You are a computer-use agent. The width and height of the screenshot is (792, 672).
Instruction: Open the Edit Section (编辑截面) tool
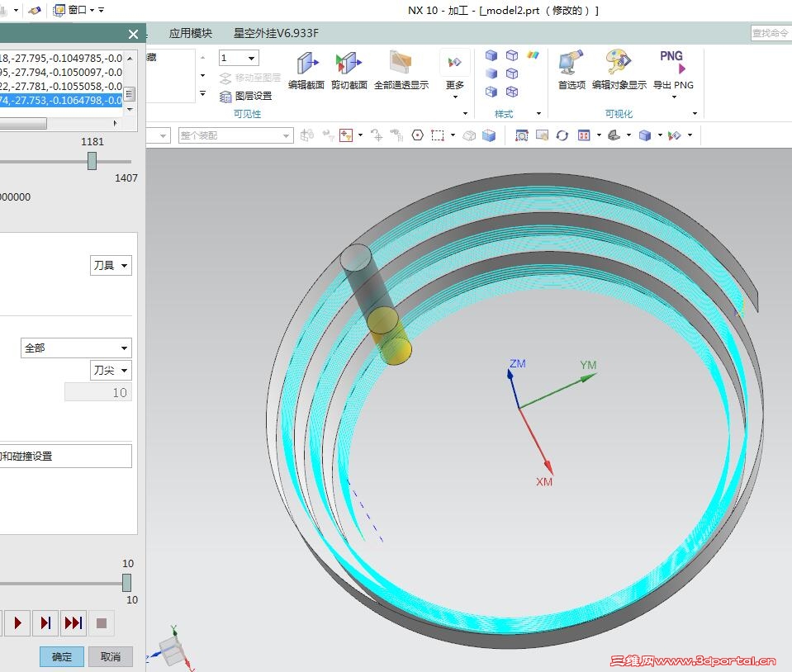(306, 69)
